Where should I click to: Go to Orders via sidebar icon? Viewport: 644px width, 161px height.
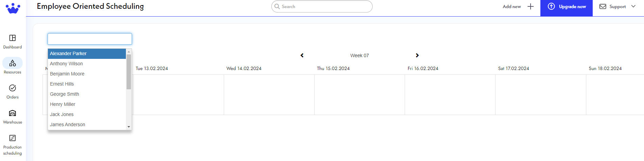12,88
